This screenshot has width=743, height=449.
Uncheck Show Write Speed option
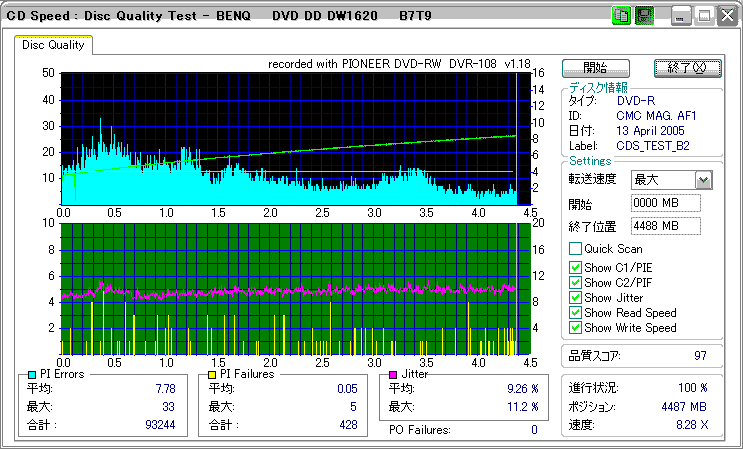pos(575,328)
